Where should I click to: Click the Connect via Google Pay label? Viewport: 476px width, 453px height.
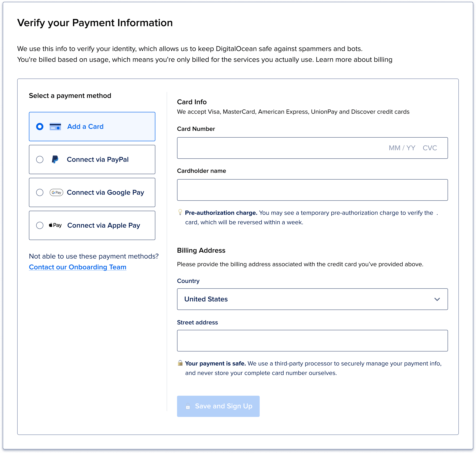(x=105, y=192)
